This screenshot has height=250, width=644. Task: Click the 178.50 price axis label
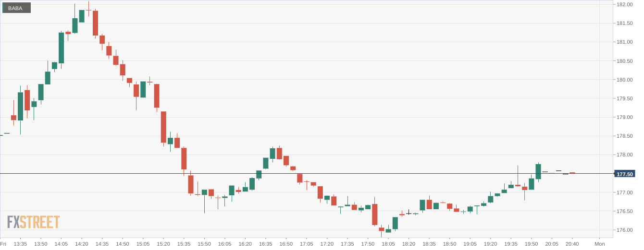click(x=624, y=136)
